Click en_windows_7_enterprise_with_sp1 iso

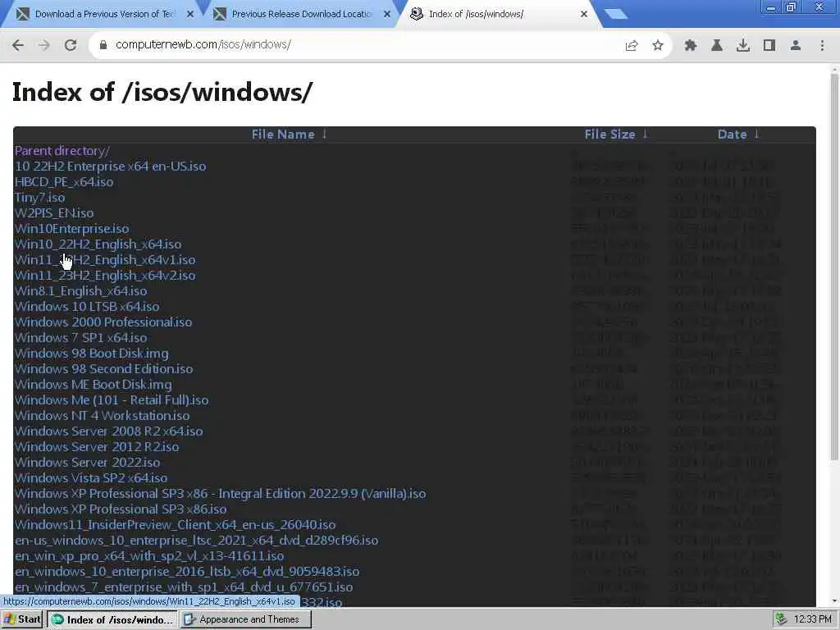coord(184,587)
